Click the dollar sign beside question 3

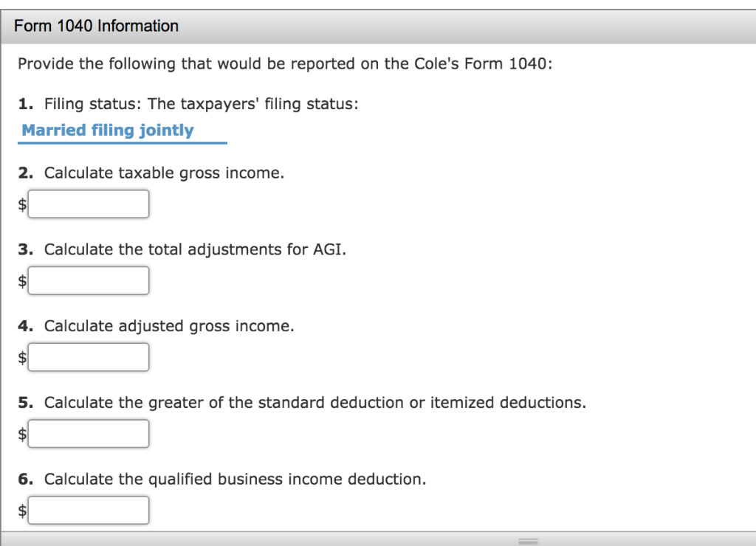pyautogui.click(x=21, y=280)
